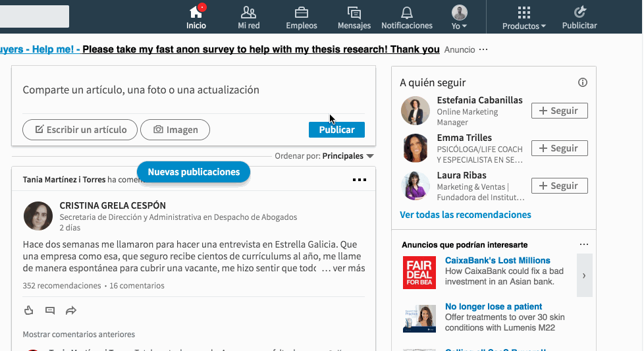Image resolution: width=644 pixels, height=351 pixels.
Task: Open 16 comentarios count
Action: point(137,286)
